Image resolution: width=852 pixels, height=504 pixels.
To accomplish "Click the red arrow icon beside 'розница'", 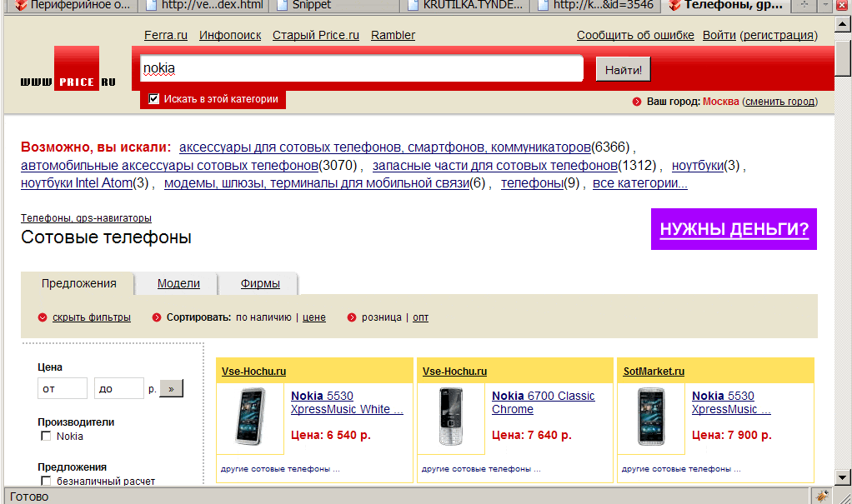I will coord(352,317).
